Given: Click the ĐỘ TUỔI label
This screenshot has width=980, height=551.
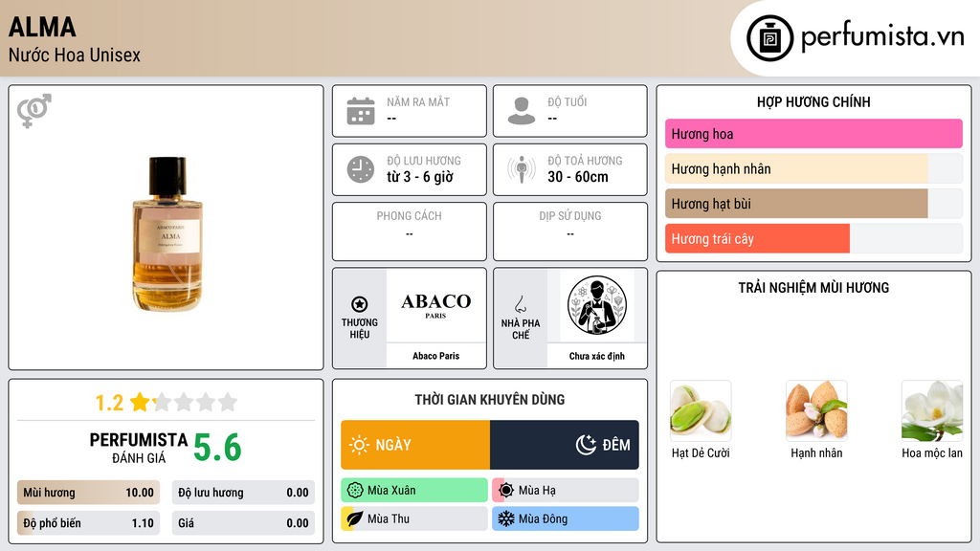Looking at the screenshot, I should coord(568,101).
